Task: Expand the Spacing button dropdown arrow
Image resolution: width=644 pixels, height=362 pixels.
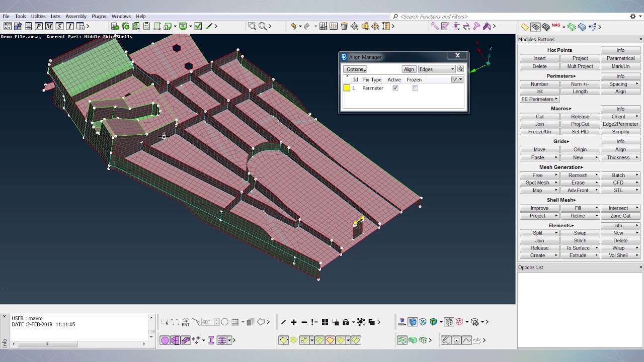Action: pos(637,84)
